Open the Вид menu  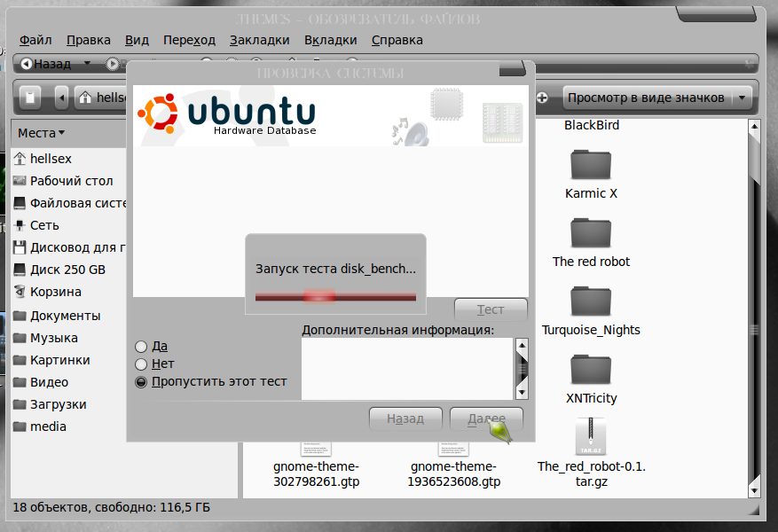click(137, 40)
